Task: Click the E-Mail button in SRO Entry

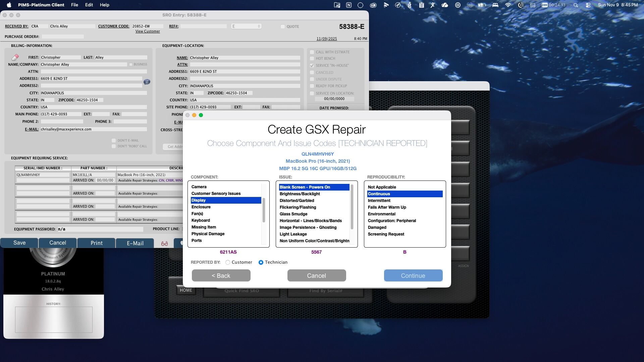Action: pos(135,243)
